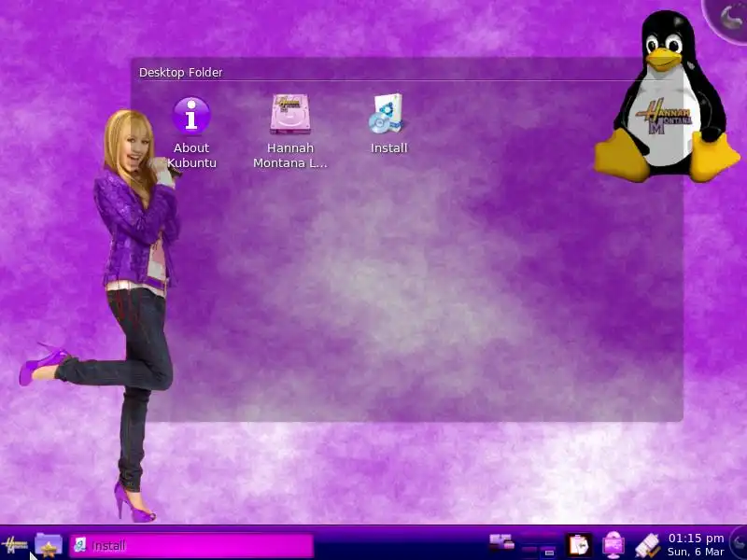This screenshot has height=560, width=747.
Task: Open the panel toolbox cashew at panel end
Action: click(x=740, y=543)
